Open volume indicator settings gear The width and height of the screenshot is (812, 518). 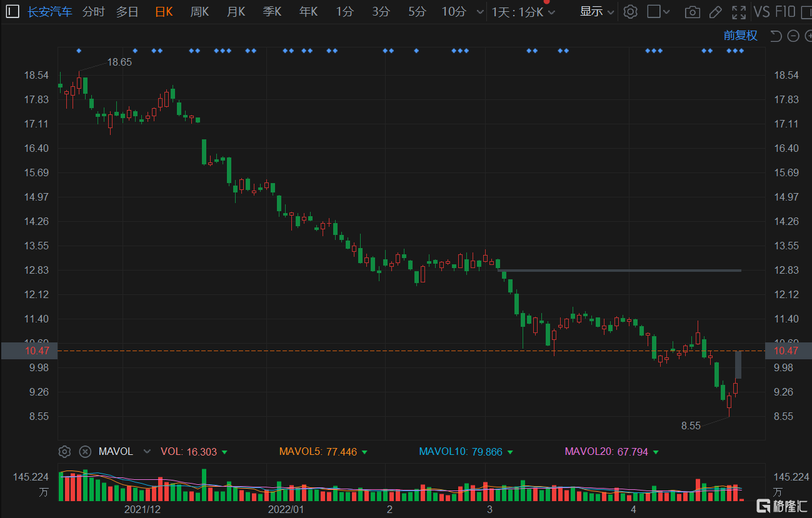tap(64, 451)
